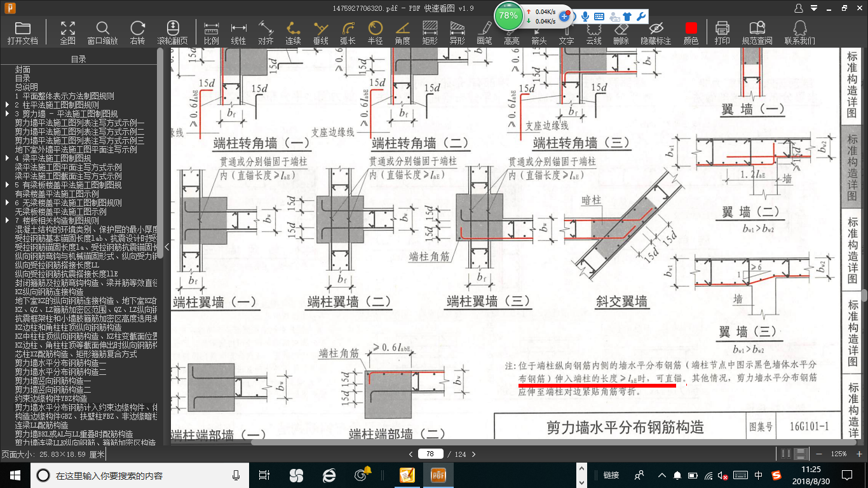The width and height of the screenshot is (868, 488).
Task: Click the microphone icon in input toolbar
Action: (584, 17)
